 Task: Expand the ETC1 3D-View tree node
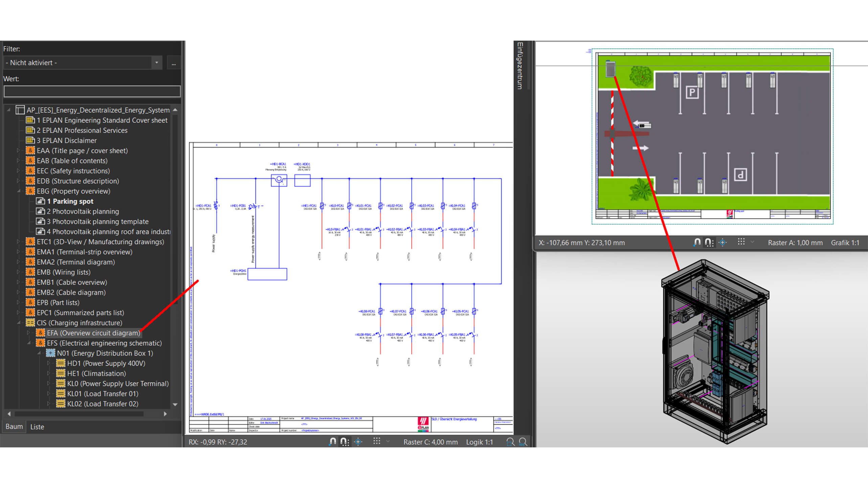click(18, 242)
